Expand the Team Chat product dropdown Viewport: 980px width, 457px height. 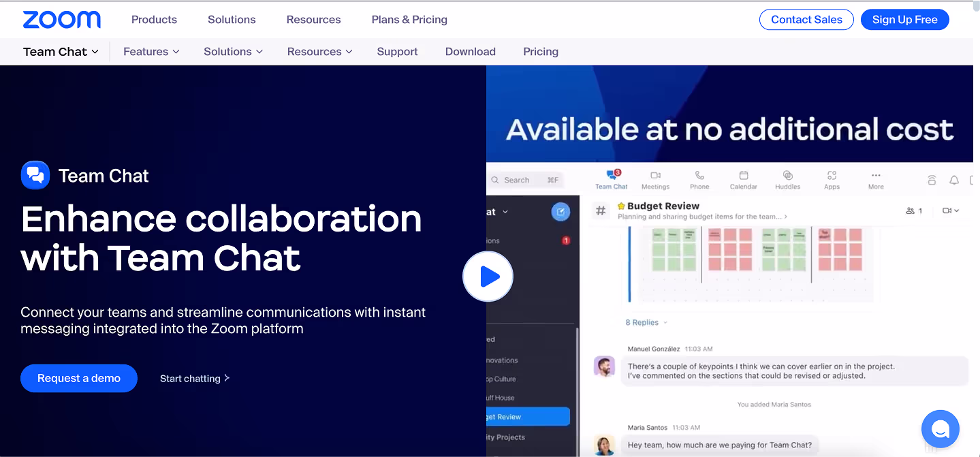point(61,52)
